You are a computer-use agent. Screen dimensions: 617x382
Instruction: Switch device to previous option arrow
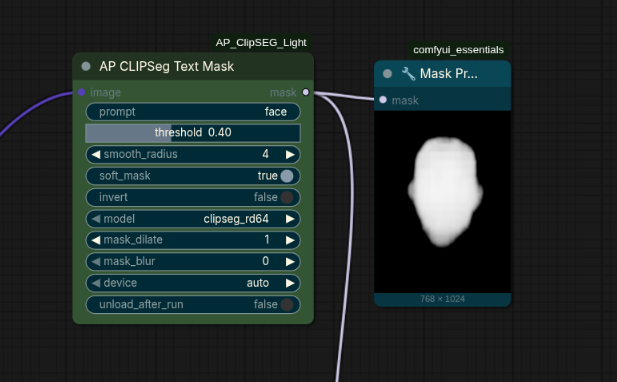[x=96, y=283]
